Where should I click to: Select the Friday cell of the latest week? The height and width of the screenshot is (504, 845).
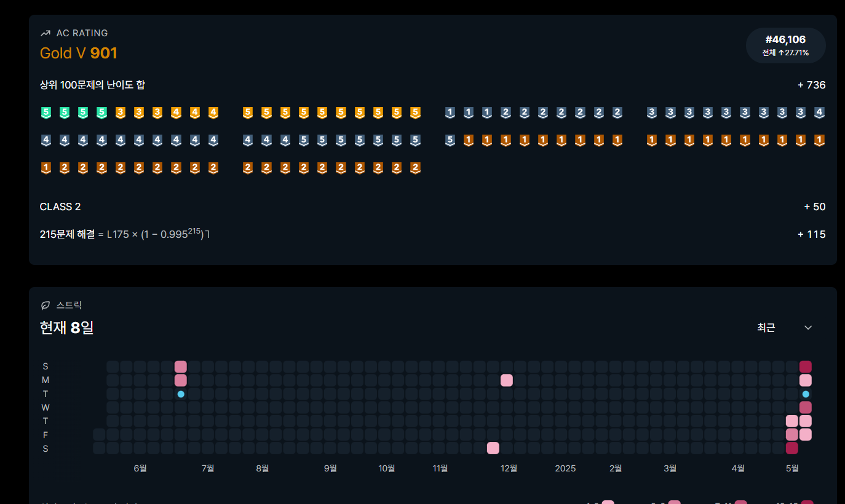806,435
